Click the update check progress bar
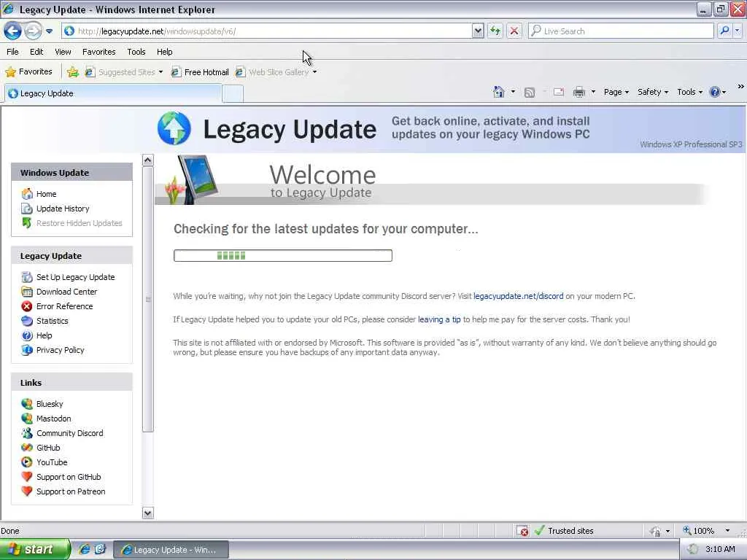 click(283, 256)
